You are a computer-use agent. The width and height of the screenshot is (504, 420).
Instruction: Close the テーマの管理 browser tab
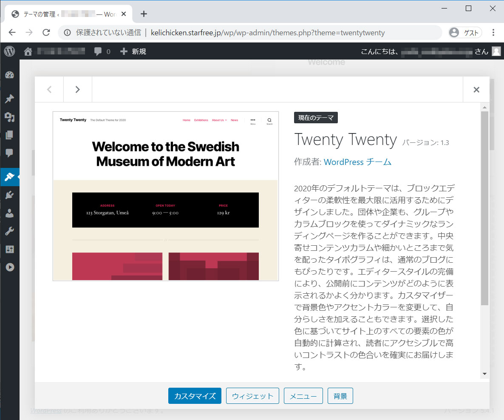point(124,14)
